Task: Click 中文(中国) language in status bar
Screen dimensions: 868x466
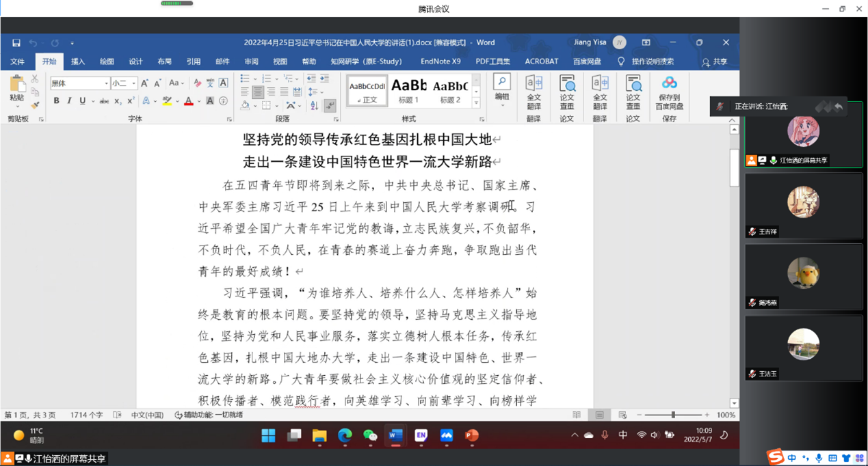Action: (147, 415)
